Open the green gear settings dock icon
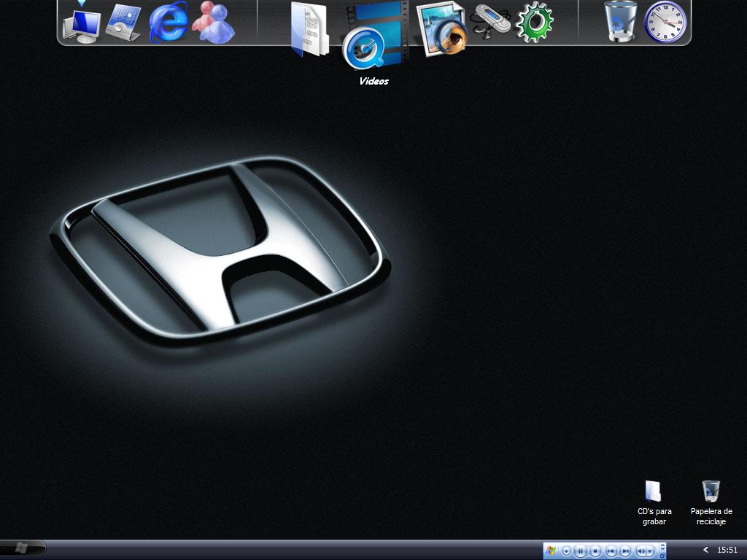 (x=535, y=23)
